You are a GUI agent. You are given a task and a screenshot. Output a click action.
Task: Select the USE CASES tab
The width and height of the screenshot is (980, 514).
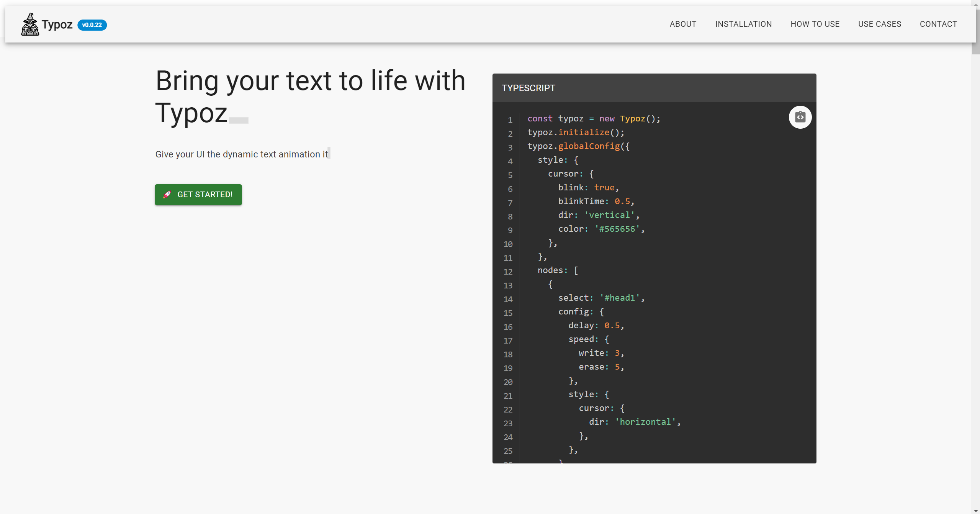880,24
